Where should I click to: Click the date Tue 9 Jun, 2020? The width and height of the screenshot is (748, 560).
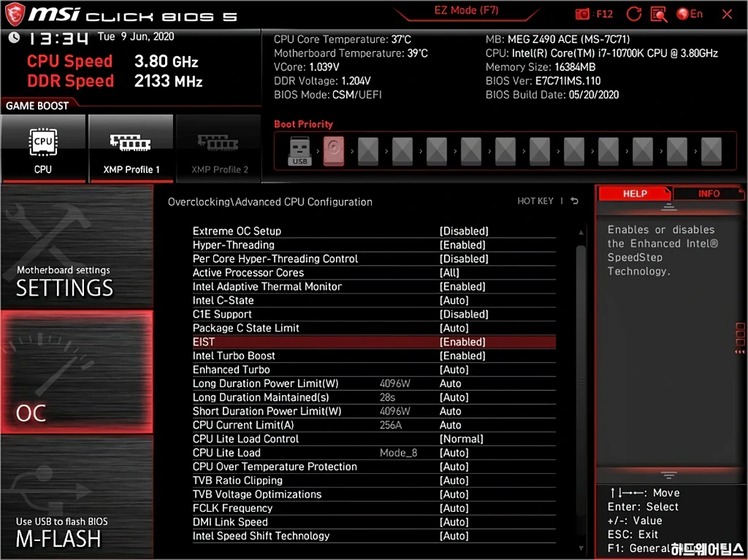point(136,37)
